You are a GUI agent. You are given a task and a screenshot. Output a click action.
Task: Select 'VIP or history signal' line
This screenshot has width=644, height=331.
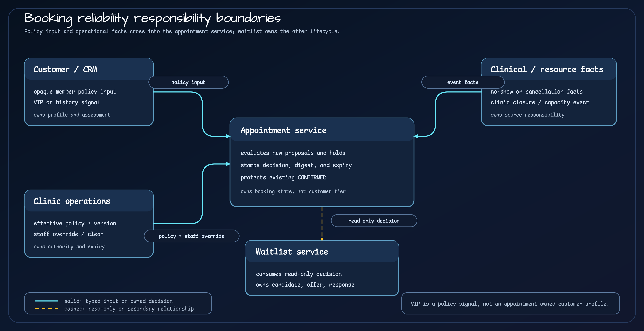pyautogui.click(x=67, y=102)
